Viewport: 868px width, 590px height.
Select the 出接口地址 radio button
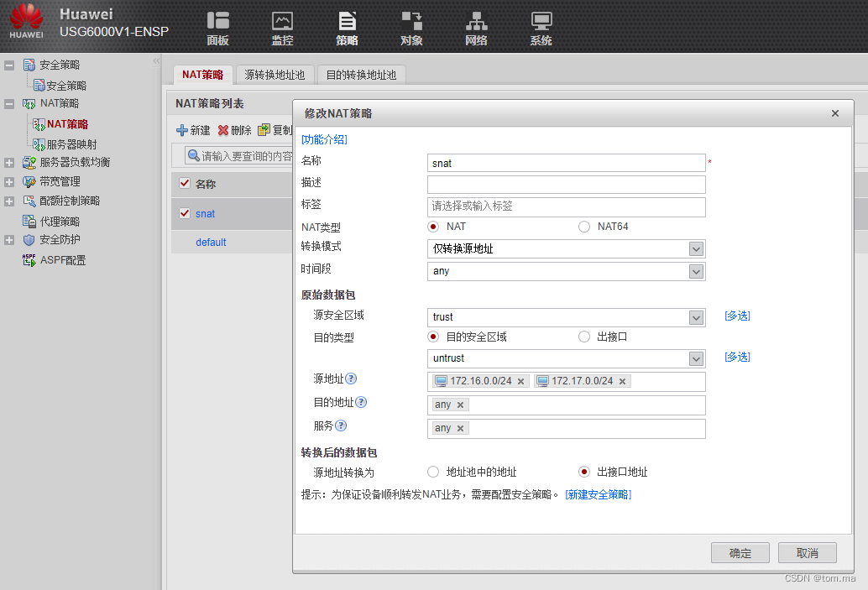584,472
